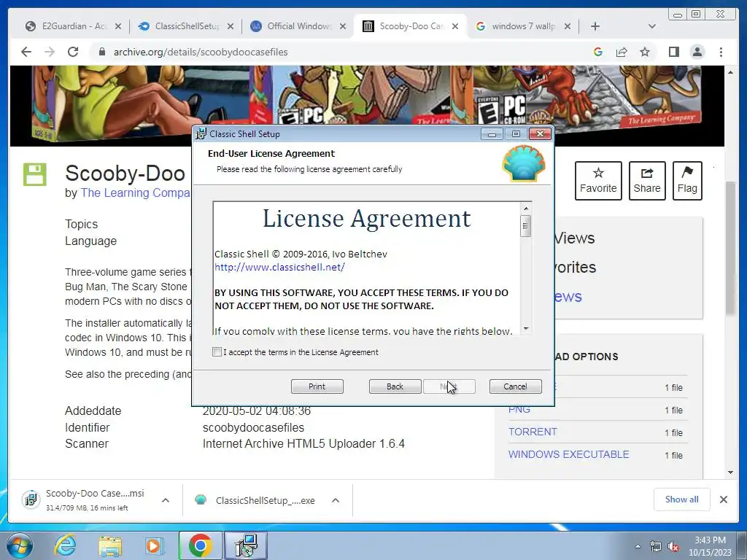Go back in Chrome browser
Viewport: 747px width, 560px height.
tap(26, 52)
